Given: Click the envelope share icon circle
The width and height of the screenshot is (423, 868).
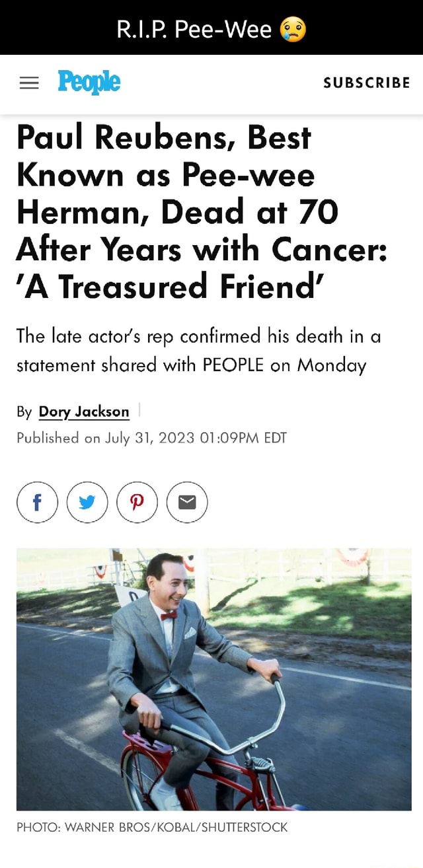Looking at the screenshot, I should click(x=186, y=502).
